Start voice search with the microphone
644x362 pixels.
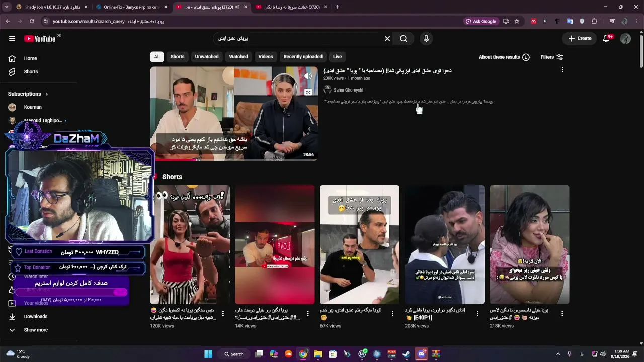pyautogui.click(x=426, y=39)
